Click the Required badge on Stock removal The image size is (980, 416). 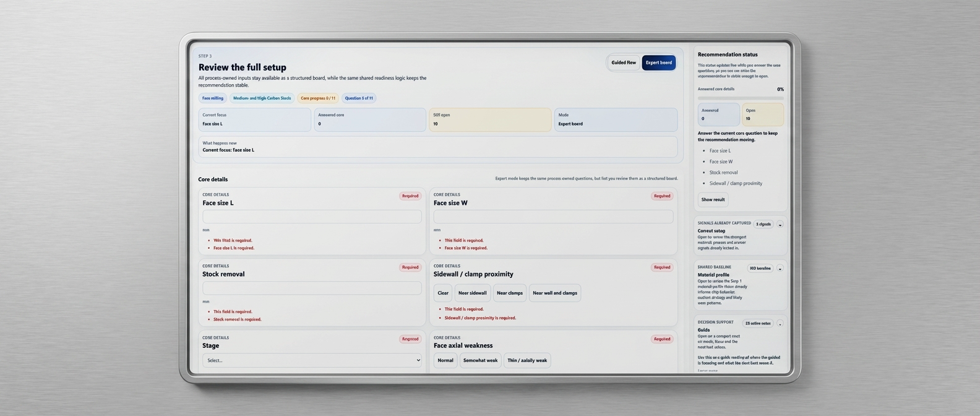(410, 267)
